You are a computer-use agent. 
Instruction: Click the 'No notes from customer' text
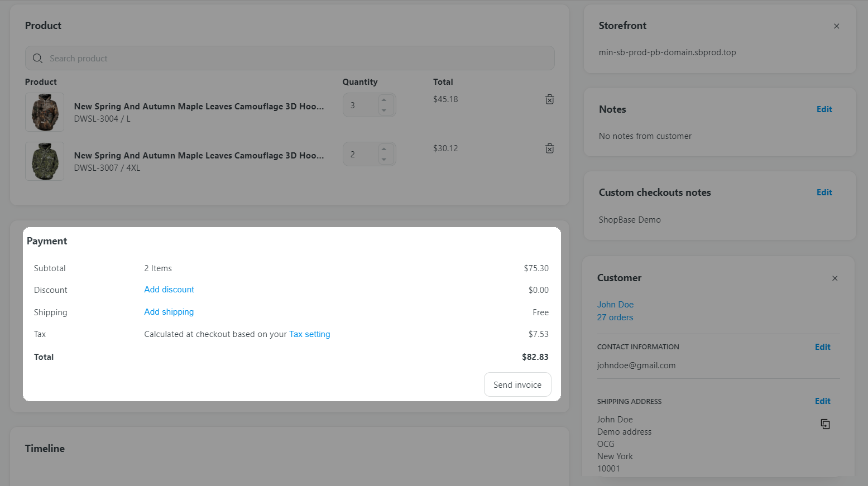pos(645,136)
